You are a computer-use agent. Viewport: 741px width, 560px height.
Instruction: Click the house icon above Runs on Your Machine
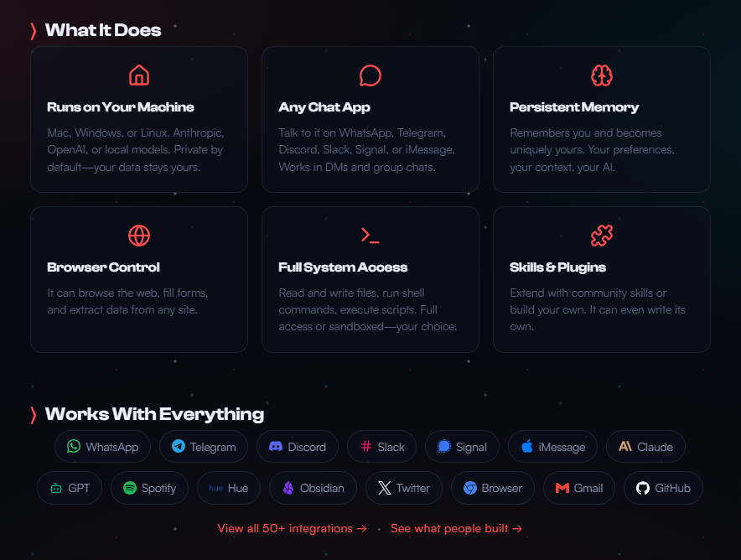pyautogui.click(x=139, y=75)
